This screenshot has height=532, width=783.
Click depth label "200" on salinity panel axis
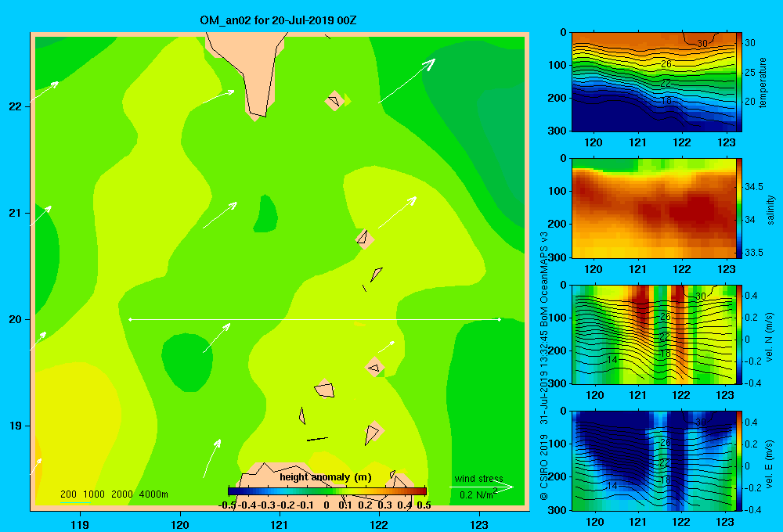(x=559, y=224)
